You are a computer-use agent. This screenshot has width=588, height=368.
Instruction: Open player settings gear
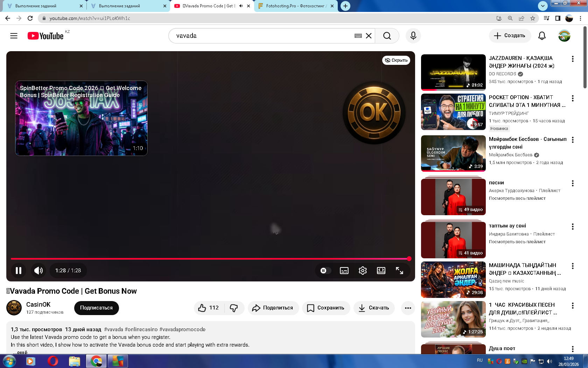pyautogui.click(x=363, y=271)
